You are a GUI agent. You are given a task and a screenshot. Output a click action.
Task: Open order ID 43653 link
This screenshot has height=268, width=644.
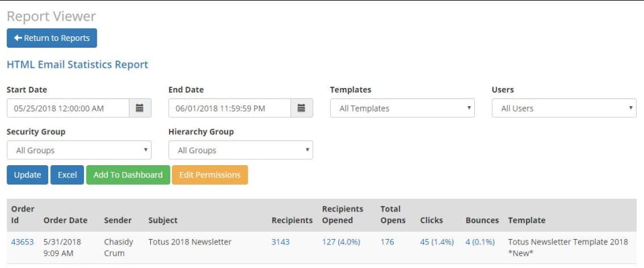[x=22, y=242]
